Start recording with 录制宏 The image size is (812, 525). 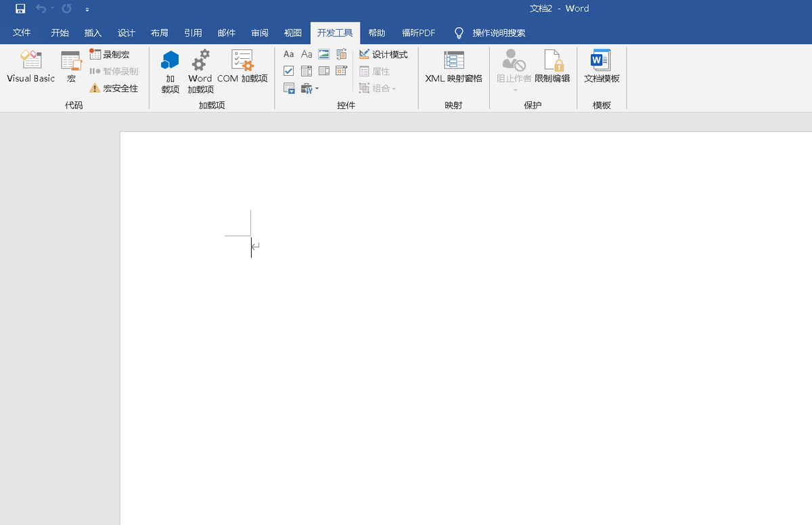point(110,54)
